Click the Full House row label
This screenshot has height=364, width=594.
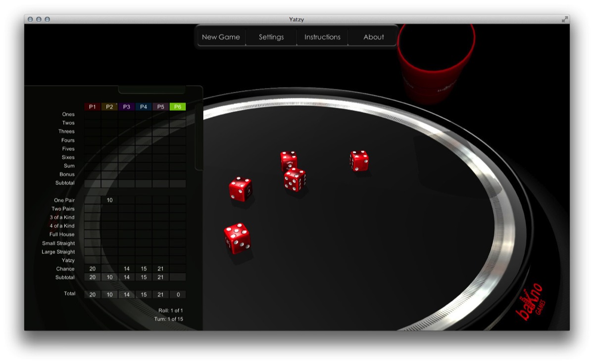click(x=62, y=234)
